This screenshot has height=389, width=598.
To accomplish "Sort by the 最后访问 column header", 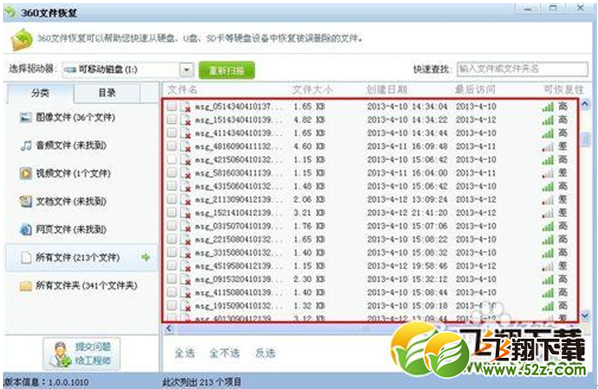I will (x=475, y=90).
